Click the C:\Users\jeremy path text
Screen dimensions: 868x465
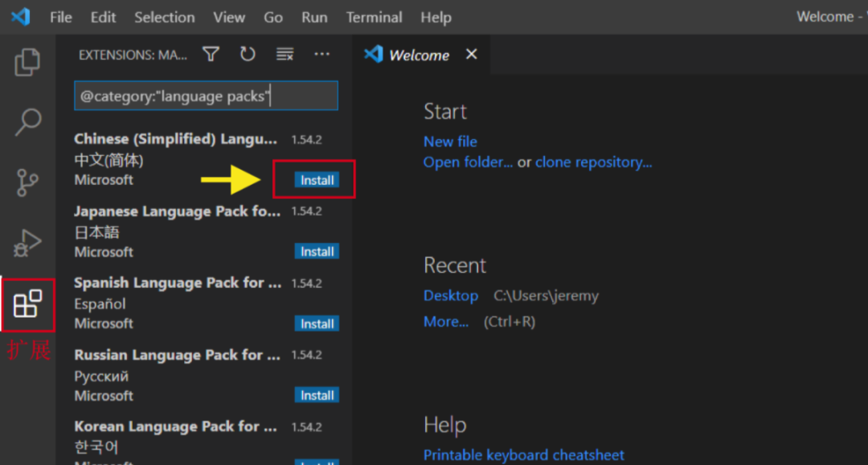click(546, 295)
